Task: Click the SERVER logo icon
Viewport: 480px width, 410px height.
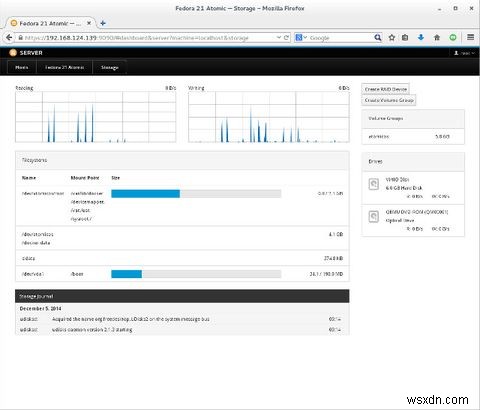Action: pos(13,53)
